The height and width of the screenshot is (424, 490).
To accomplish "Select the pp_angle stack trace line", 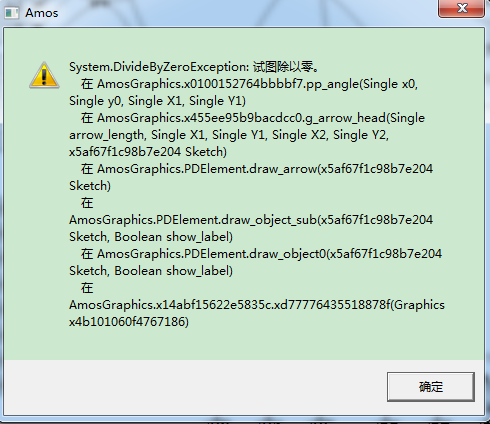I will [249, 84].
